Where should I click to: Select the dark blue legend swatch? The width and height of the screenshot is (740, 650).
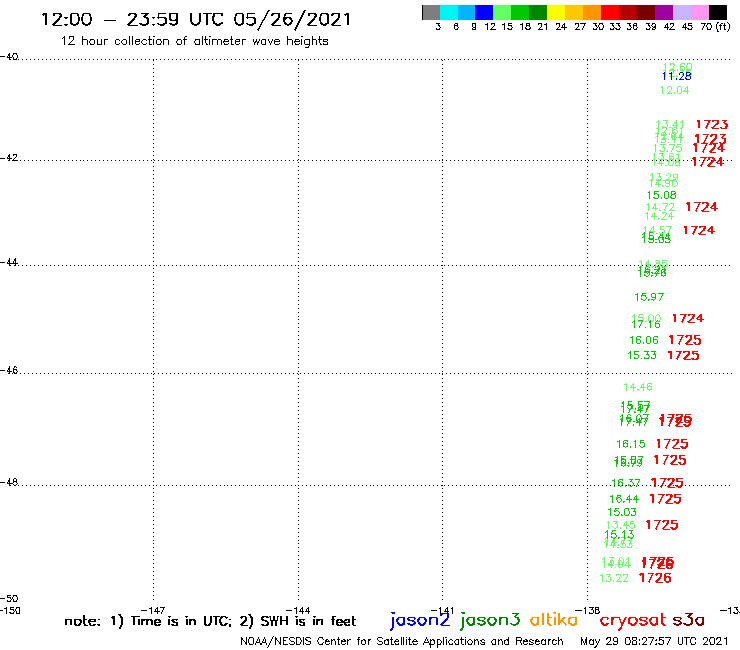click(484, 12)
